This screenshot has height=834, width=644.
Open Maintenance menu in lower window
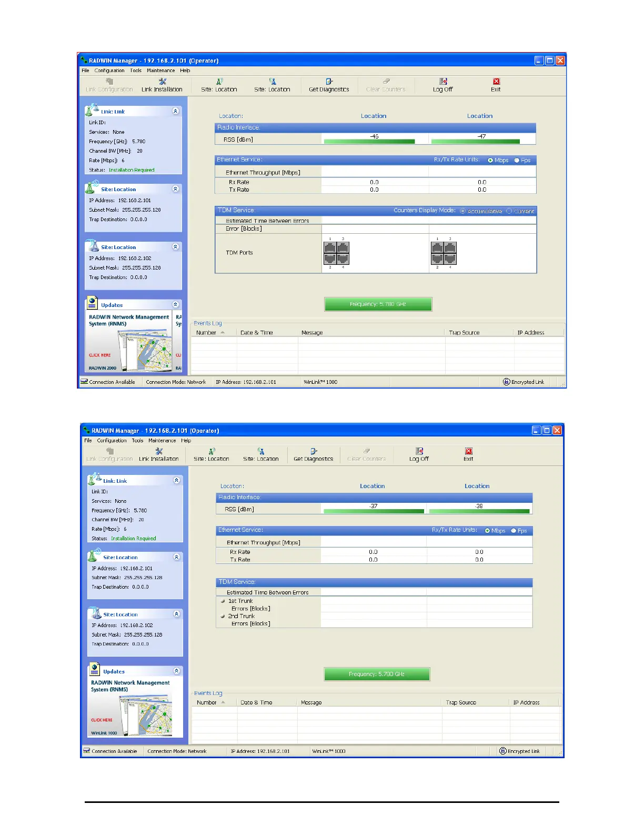click(162, 441)
